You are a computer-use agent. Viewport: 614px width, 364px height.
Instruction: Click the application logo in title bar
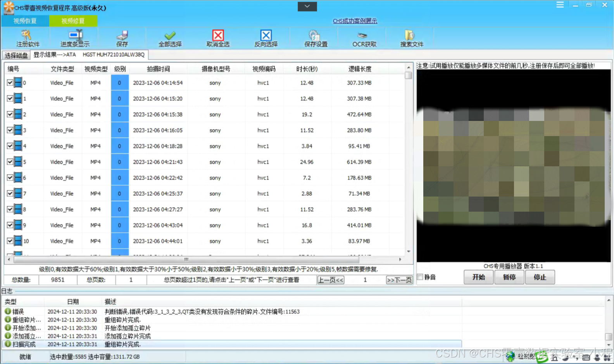pos(8,7)
